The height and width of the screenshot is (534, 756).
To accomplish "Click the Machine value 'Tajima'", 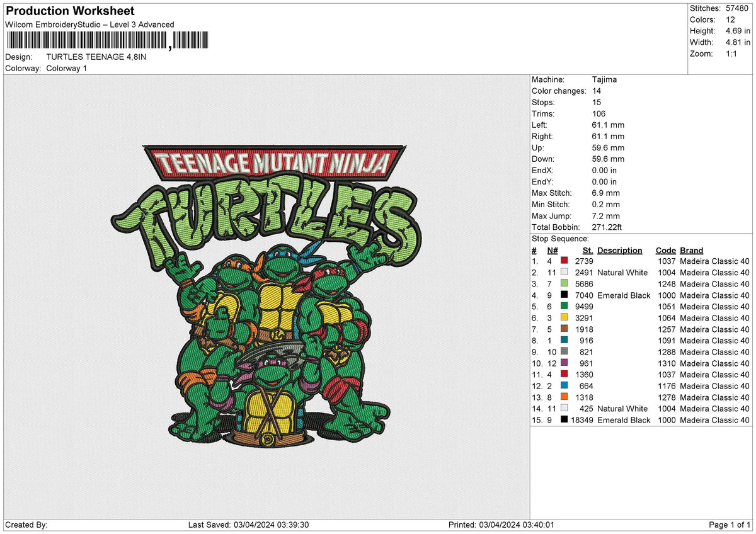I will [x=605, y=79].
